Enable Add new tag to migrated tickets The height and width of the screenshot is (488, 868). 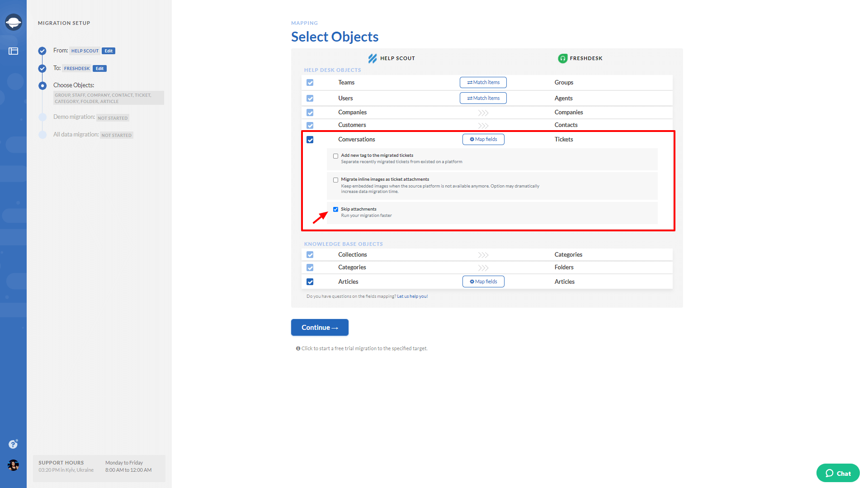[x=335, y=156]
